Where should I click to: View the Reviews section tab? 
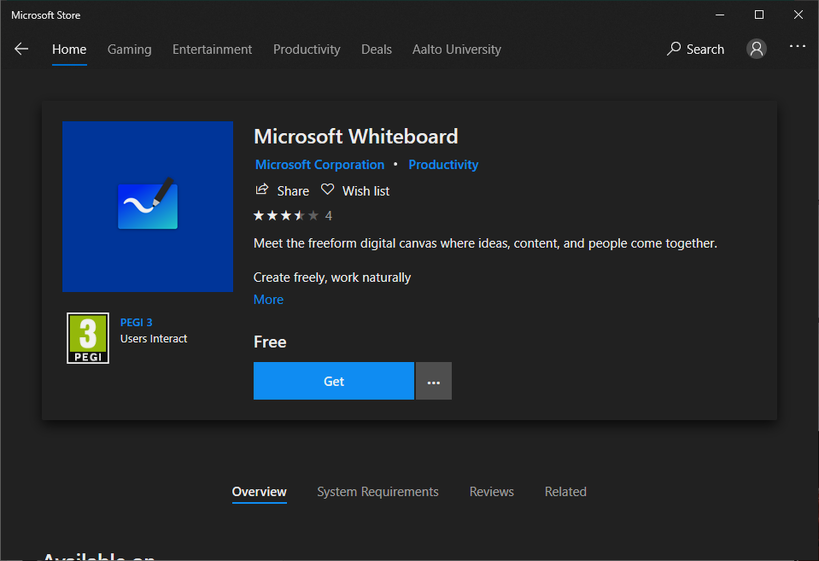coord(491,492)
